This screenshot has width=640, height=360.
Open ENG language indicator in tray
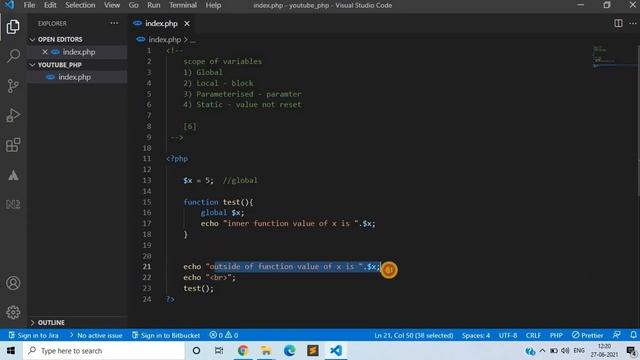pyautogui.click(x=579, y=351)
